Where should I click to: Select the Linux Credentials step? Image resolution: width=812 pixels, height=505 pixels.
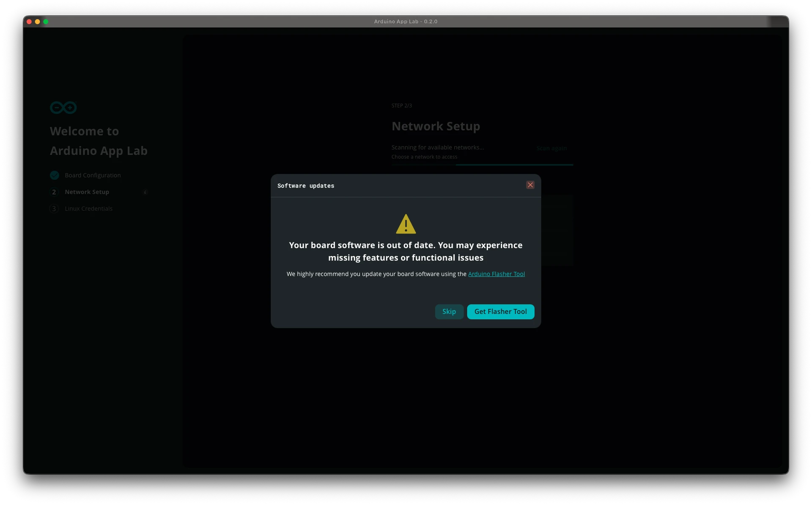[88, 209]
